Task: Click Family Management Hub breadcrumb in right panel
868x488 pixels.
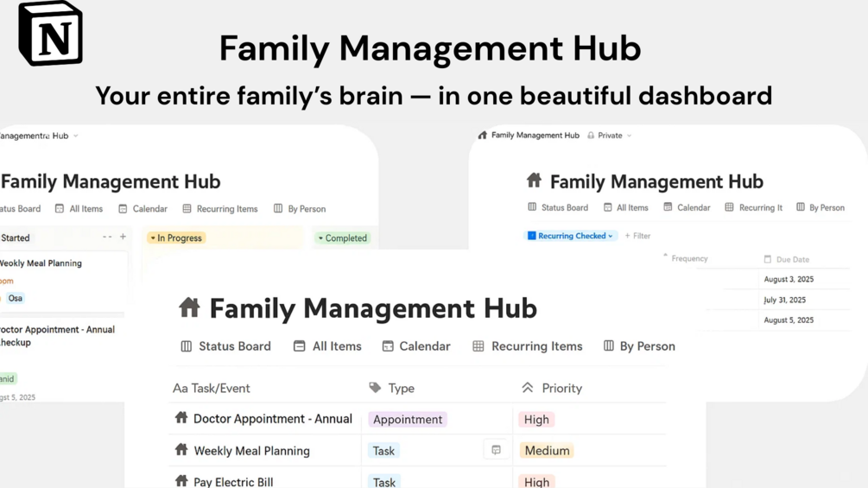Action: [535, 135]
